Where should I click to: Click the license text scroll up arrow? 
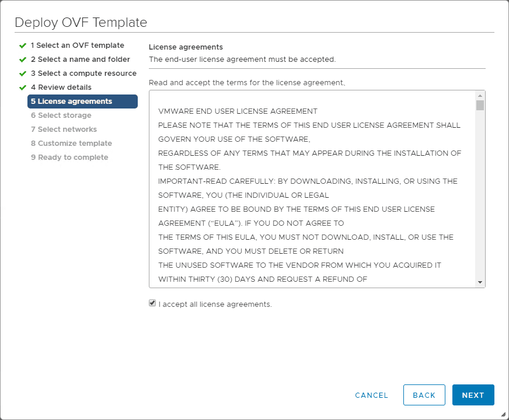[x=480, y=96]
